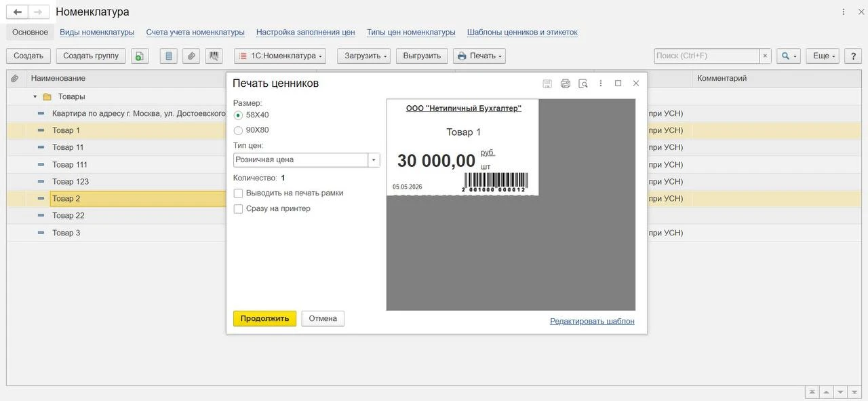Open Счета учета номенклатуры tab
This screenshot has height=401, width=868.
coord(195,32)
